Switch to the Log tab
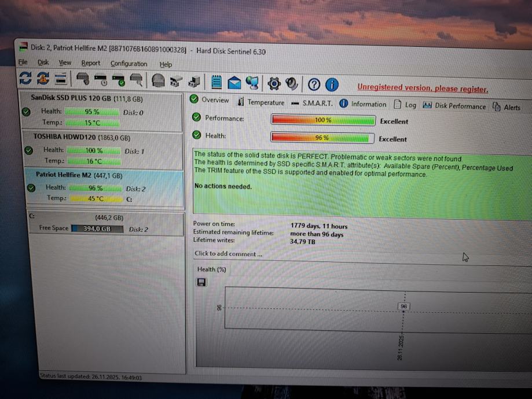This screenshot has height=399, width=532. [x=405, y=105]
